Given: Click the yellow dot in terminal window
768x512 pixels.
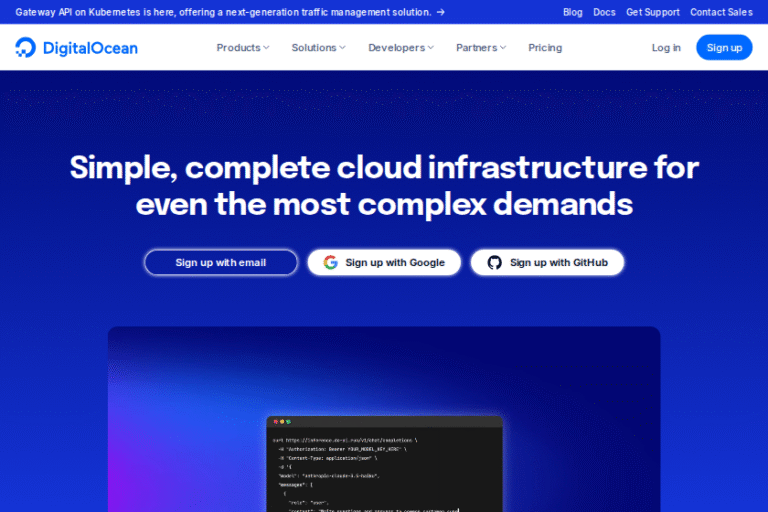Looking at the screenshot, I should point(281,422).
